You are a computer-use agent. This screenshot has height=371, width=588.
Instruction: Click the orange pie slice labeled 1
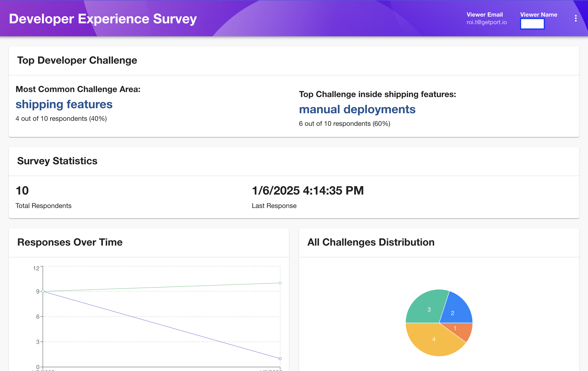[455, 328]
